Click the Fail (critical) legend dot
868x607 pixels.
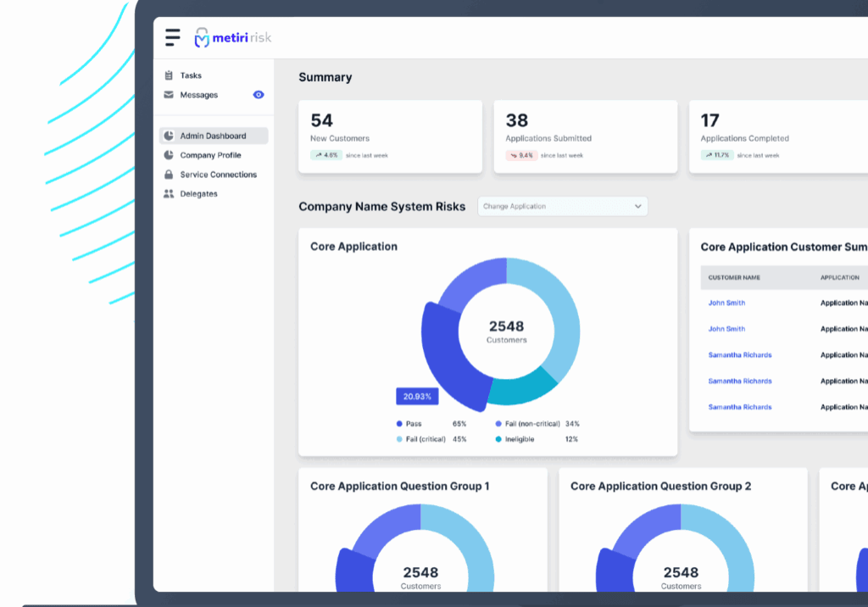point(399,439)
